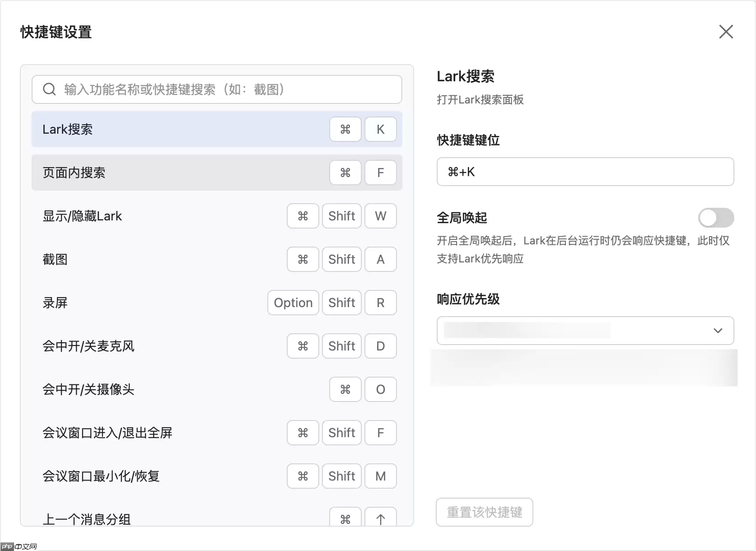Viewport: 756px width, 551px height.
Task: Click the K key badge for Lark搜索
Action: pyautogui.click(x=380, y=129)
